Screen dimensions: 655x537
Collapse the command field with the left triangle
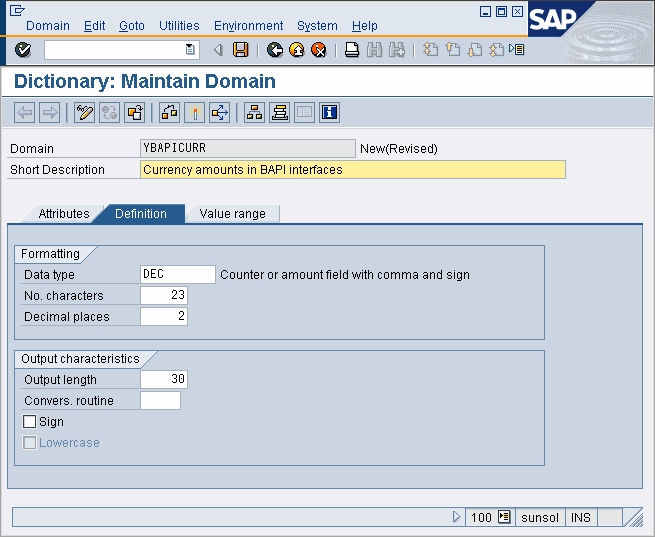coord(218,50)
